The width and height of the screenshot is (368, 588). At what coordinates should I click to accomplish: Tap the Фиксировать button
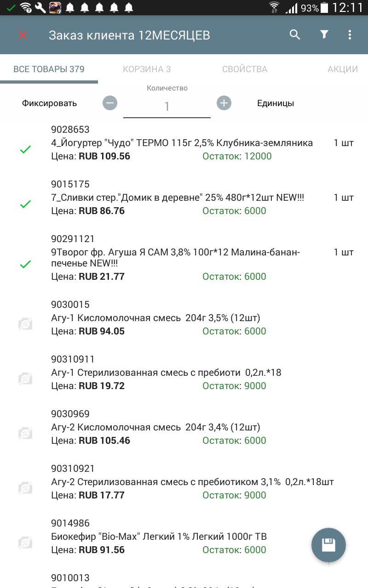pos(49,103)
